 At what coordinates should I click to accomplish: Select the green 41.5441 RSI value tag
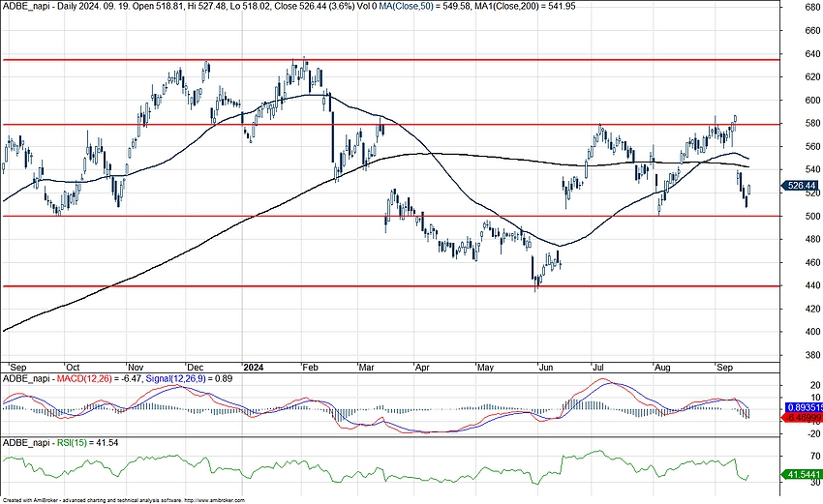point(803,475)
